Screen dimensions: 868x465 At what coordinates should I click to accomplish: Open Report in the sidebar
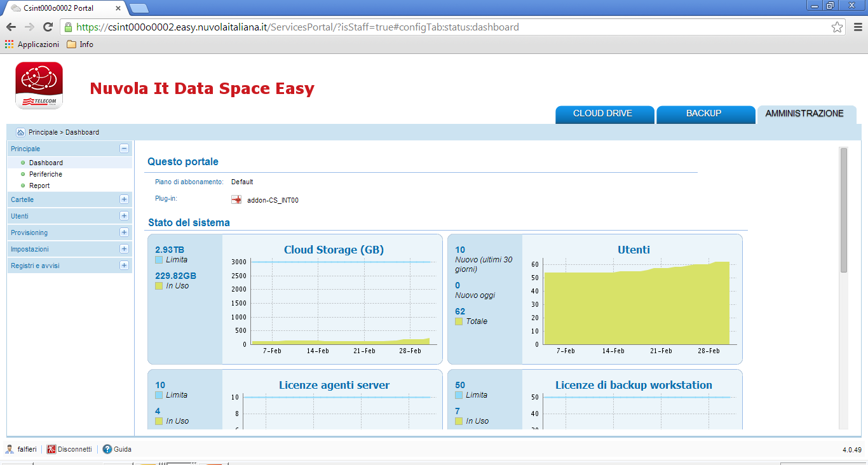(39, 185)
